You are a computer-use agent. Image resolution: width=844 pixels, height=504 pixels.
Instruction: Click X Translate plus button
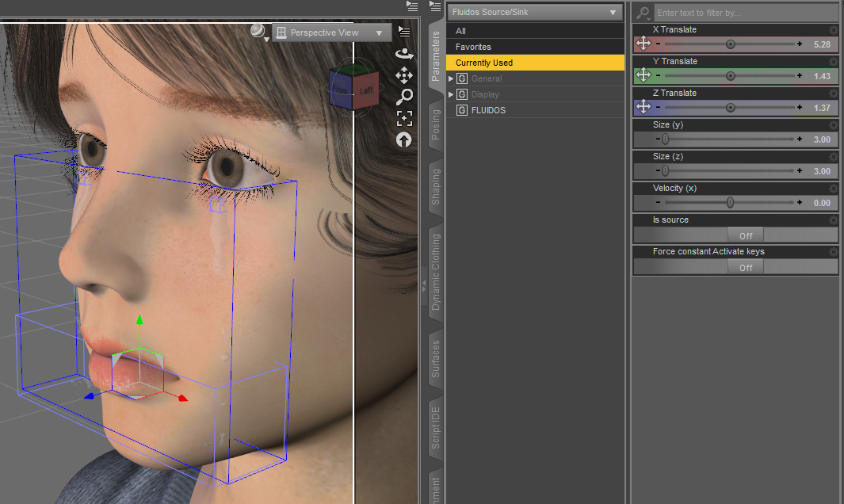point(800,44)
